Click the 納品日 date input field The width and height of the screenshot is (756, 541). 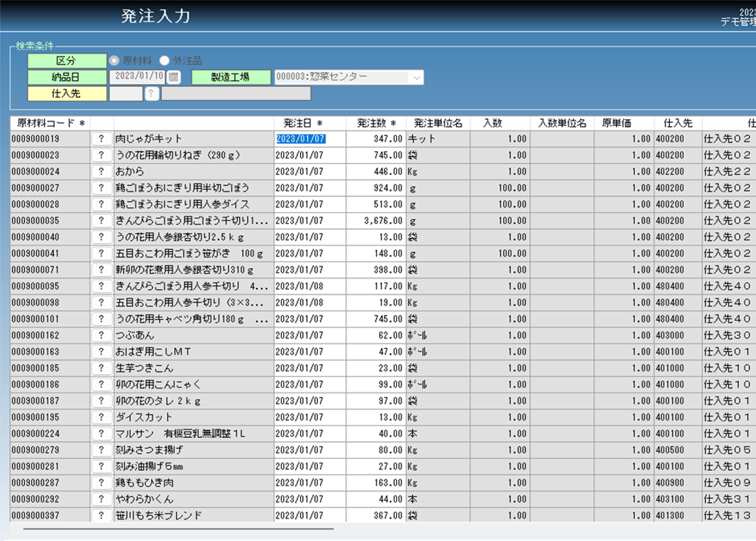coord(138,77)
